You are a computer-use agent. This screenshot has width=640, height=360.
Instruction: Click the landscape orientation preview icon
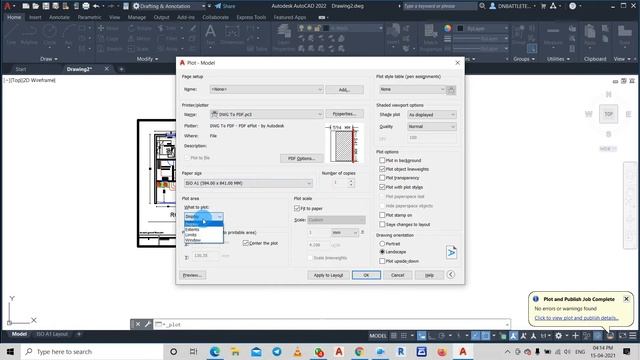pyautogui.click(x=451, y=253)
